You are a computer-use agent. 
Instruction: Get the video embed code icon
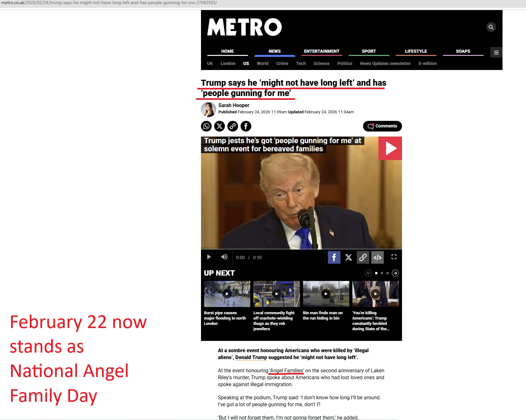tap(377, 257)
